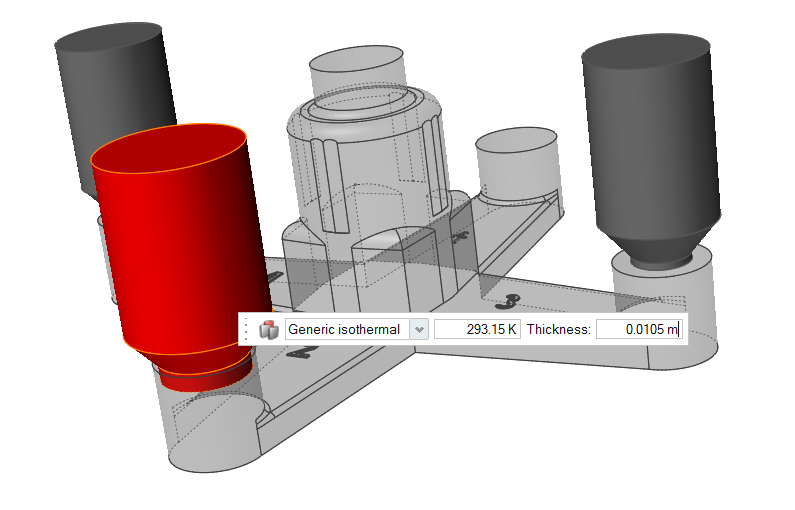Screen dimensions: 795x510
Task: Open the Generic isothermal dropdown arrow
Action: point(419,330)
